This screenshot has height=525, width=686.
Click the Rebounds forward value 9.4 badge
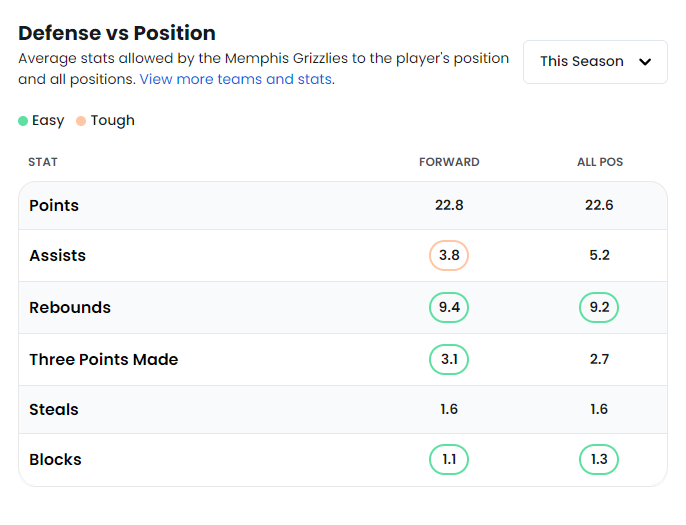[449, 308]
